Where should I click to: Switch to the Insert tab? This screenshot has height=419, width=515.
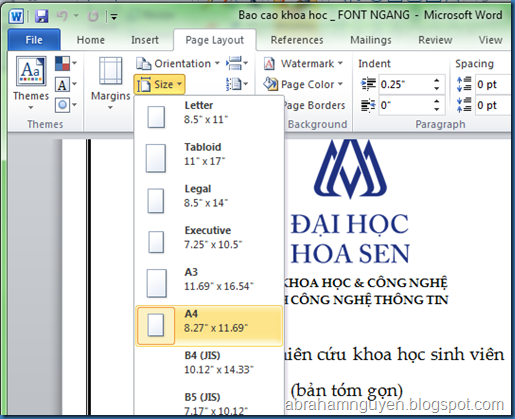[145, 40]
